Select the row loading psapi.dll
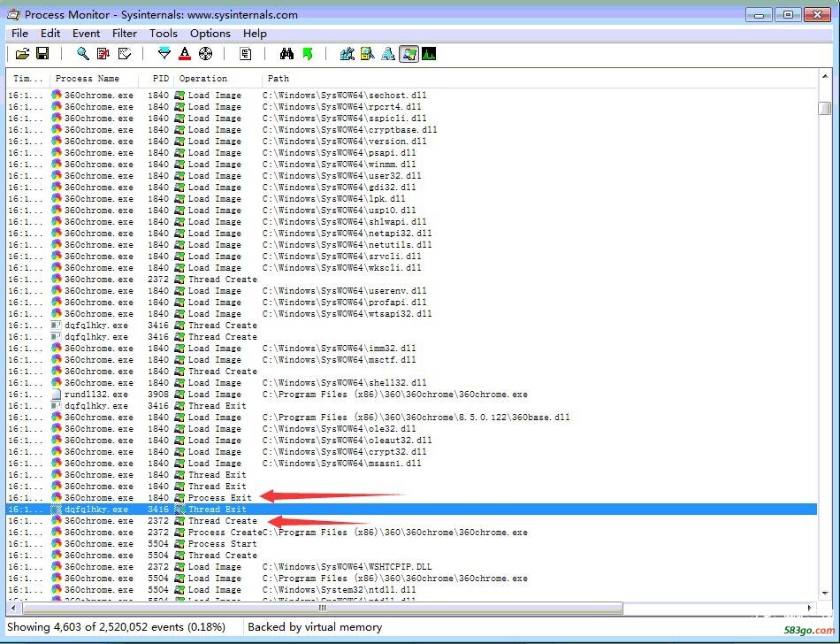The width and height of the screenshot is (840, 644). pos(411,153)
